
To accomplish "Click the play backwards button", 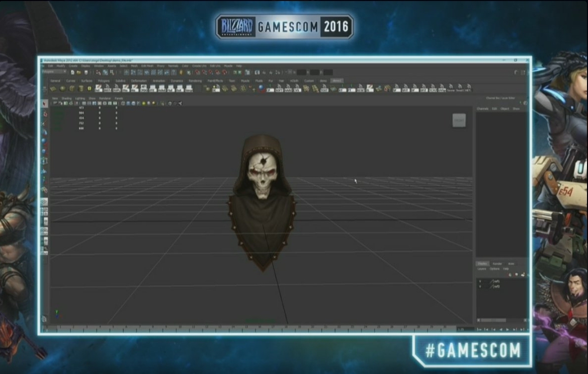I will click(x=501, y=329).
